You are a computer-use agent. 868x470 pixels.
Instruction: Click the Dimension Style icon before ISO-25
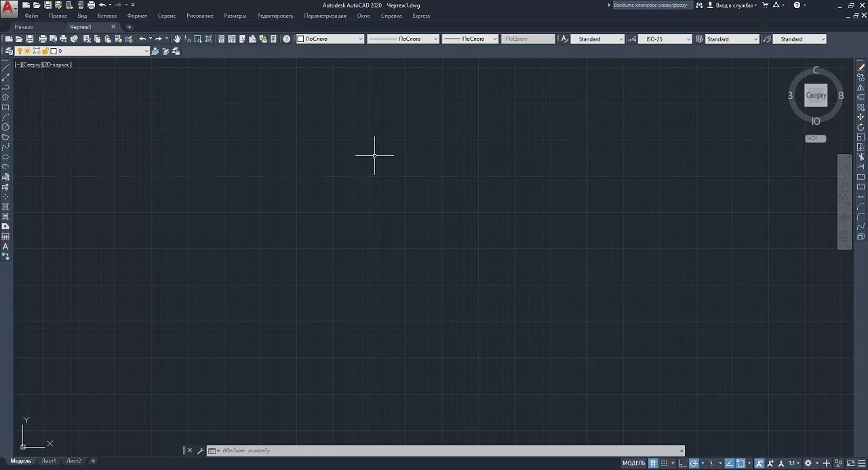(632, 39)
